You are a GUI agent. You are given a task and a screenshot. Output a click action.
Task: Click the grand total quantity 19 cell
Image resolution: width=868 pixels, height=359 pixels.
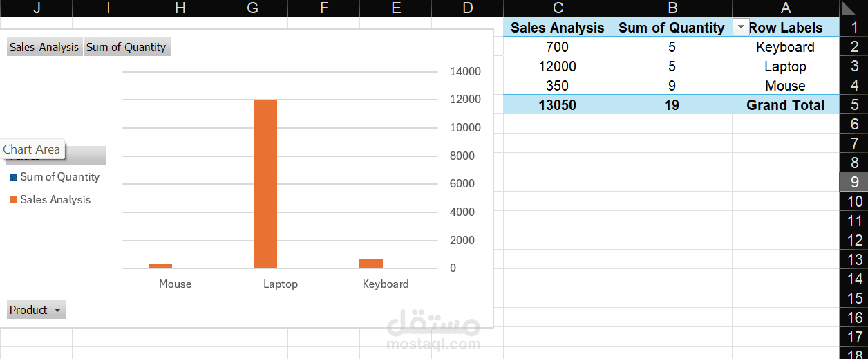pyautogui.click(x=672, y=105)
